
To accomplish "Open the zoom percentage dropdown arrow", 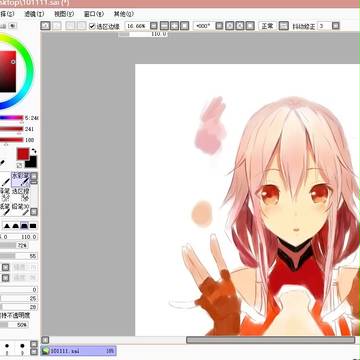I will [x=153, y=26].
